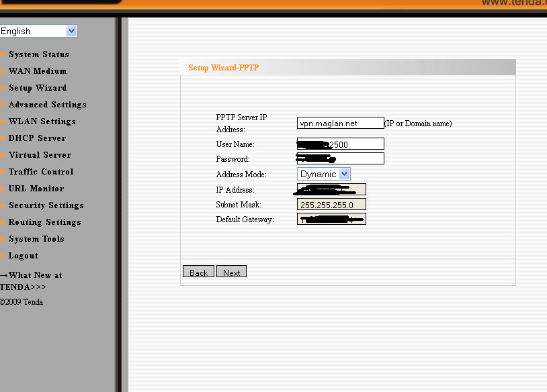Open Advanced Settings section
This screenshot has width=547, height=392.
point(47,105)
